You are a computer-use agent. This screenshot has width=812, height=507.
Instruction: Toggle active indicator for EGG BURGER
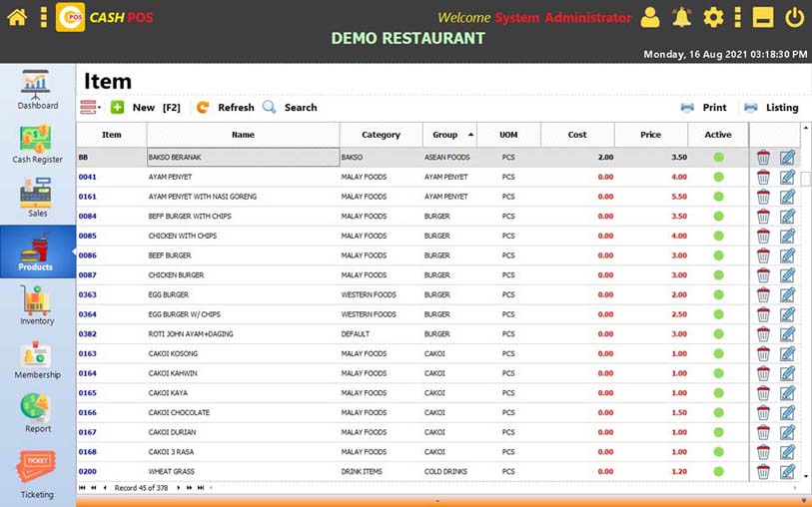point(718,295)
